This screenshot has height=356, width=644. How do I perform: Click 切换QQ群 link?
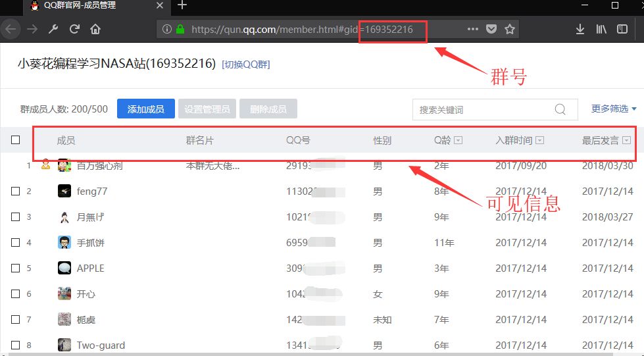[245, 64]
